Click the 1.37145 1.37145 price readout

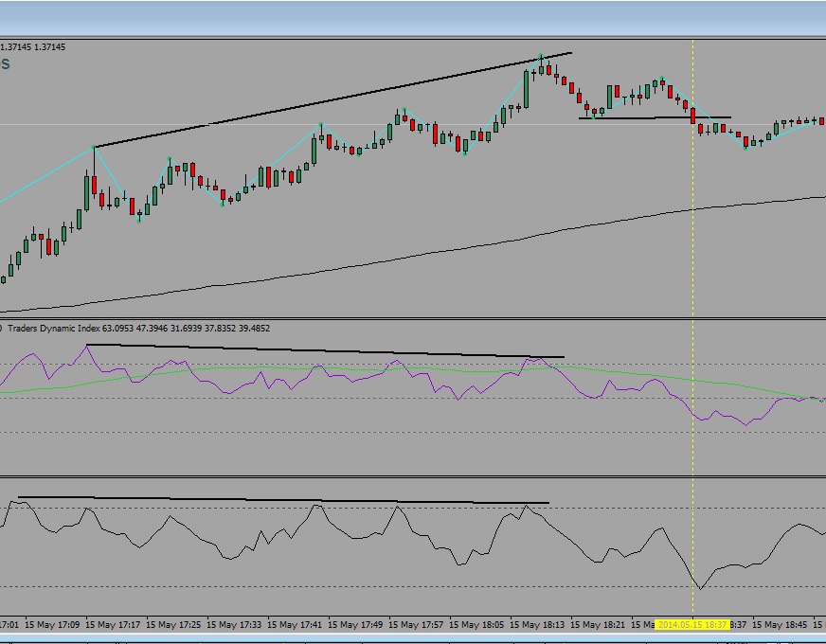(x=32, y=46)
